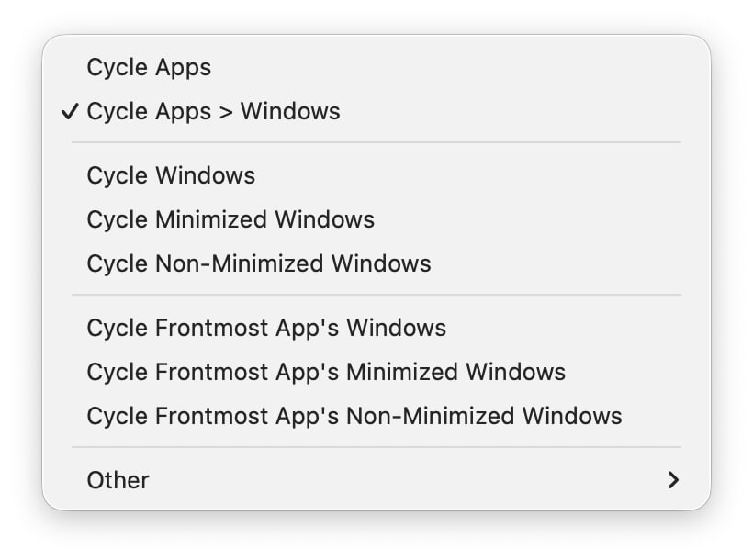Screen dimensions: 753x560
Task: Enable non-minimized window cycling
Action: point(258,263)
